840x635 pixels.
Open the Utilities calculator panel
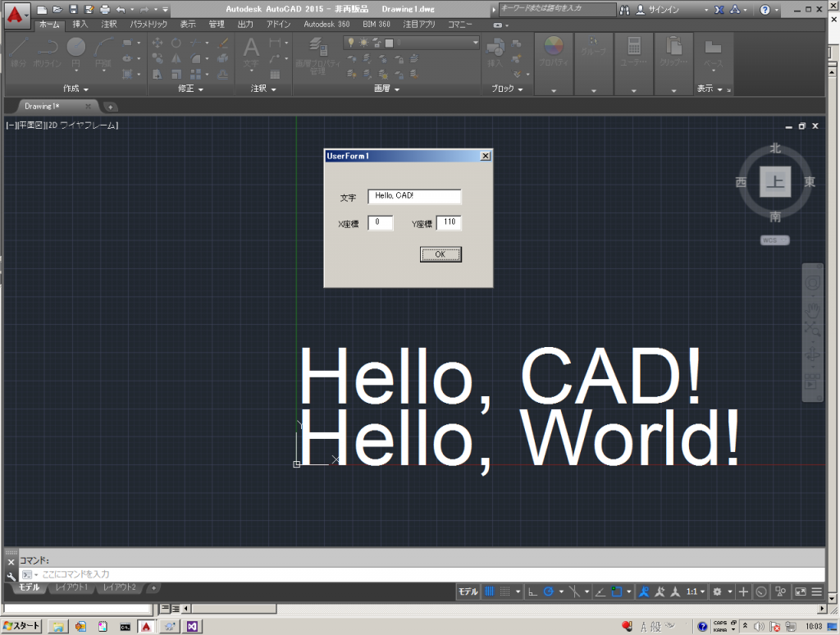[x=634, y=52]
